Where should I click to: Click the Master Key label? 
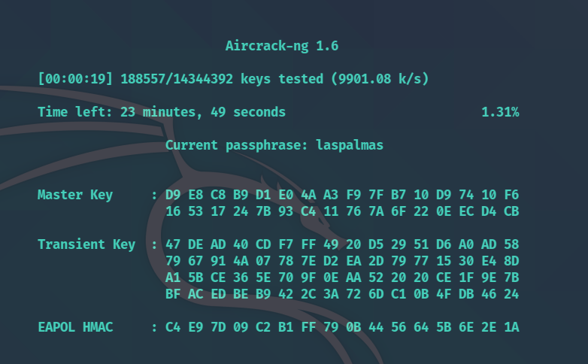tap(75, 195)
